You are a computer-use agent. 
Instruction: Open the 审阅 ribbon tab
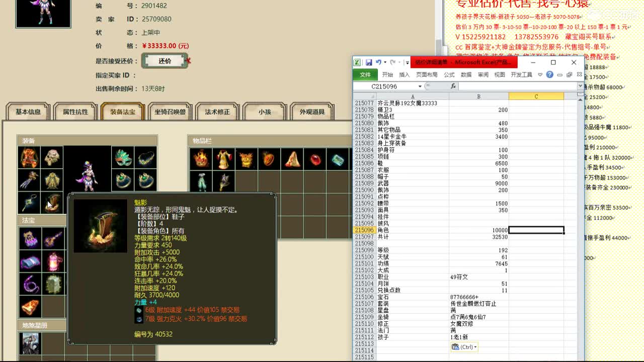click(483, 74)
